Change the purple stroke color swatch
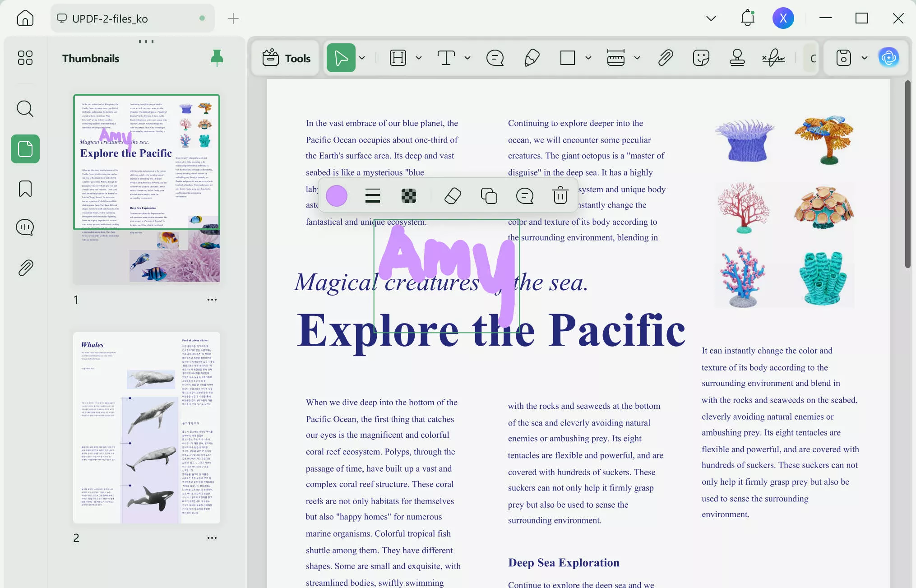 [337, 196]
